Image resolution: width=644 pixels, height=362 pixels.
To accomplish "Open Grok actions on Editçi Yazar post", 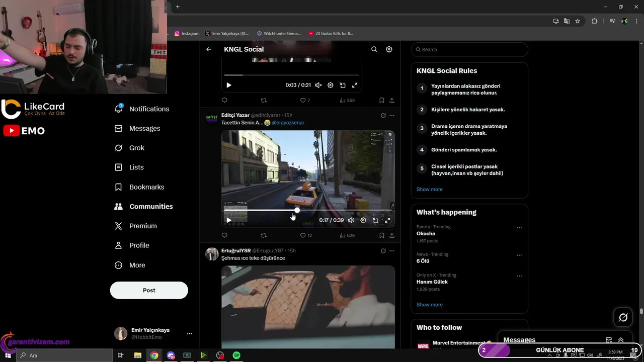I will pyautogui.click(x=383, y=115).
